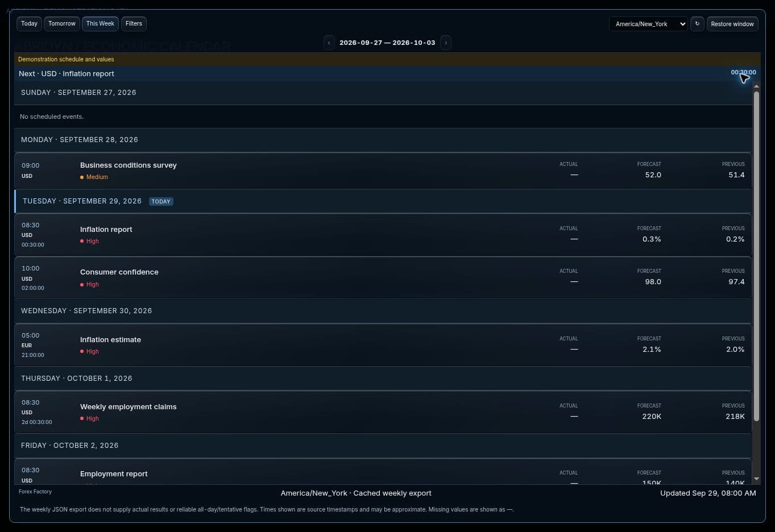Open Weekly employment claims event
The image size is (775, 532).
coord(383,412)
